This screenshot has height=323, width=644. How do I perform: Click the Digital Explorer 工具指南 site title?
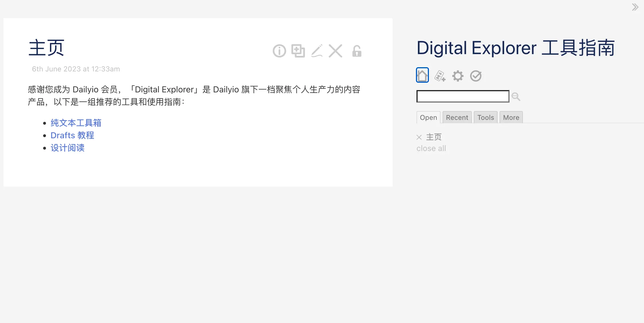[515, 48]
